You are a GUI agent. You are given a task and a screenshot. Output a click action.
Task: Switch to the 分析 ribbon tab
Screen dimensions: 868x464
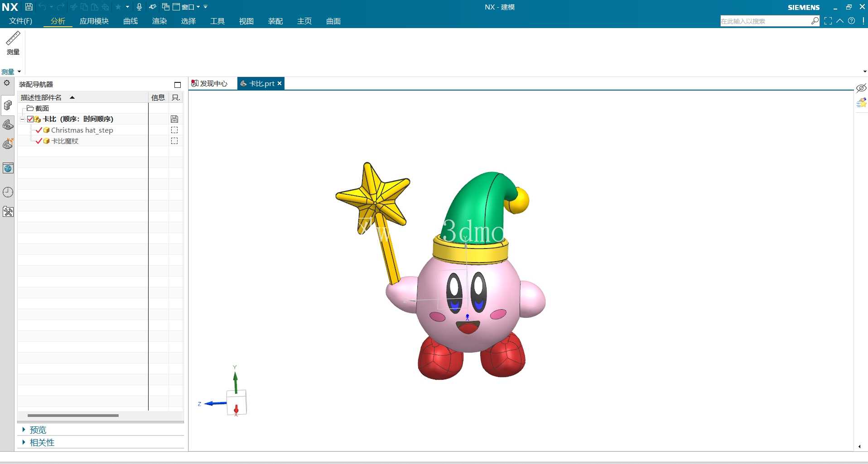tap(58, 21)
